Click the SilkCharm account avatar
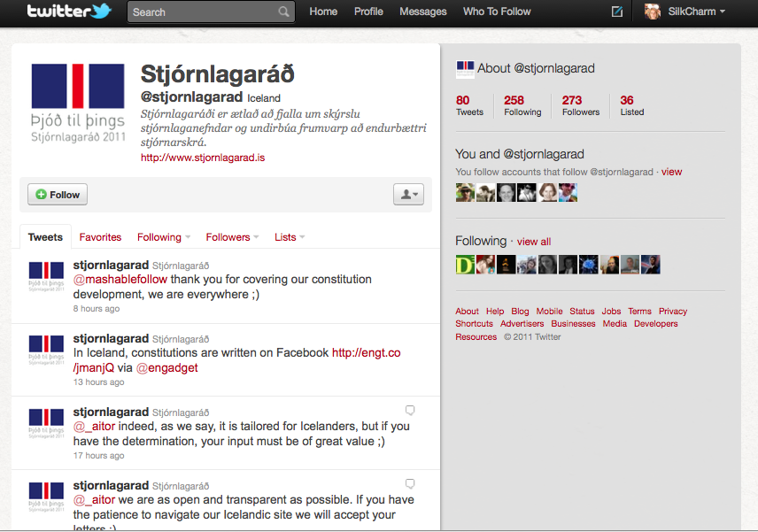The height and width of the screenshot is (532, 758). click(652, 12)
